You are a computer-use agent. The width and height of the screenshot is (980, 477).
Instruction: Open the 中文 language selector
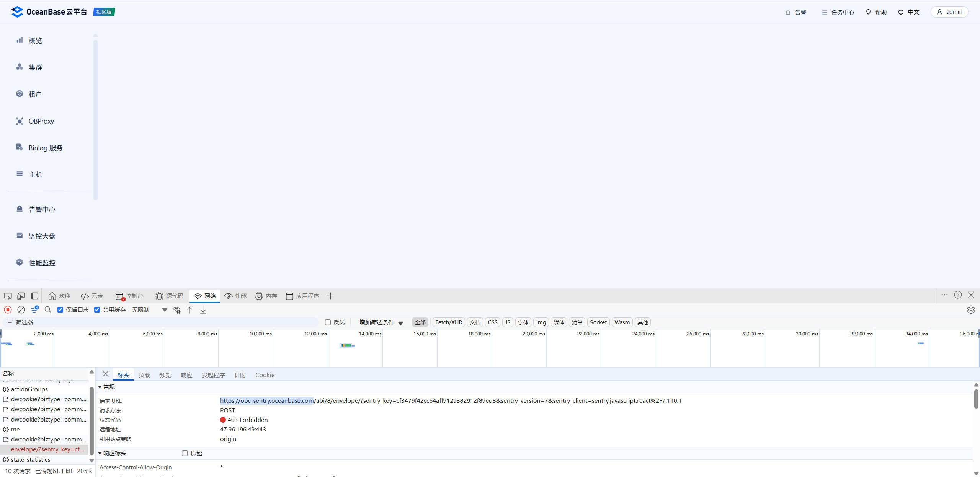click(x=909, y=12)
